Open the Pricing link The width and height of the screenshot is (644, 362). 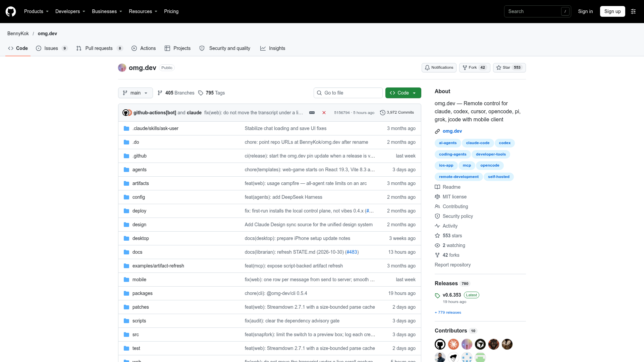pyautogui.click(x=171, y=11)
